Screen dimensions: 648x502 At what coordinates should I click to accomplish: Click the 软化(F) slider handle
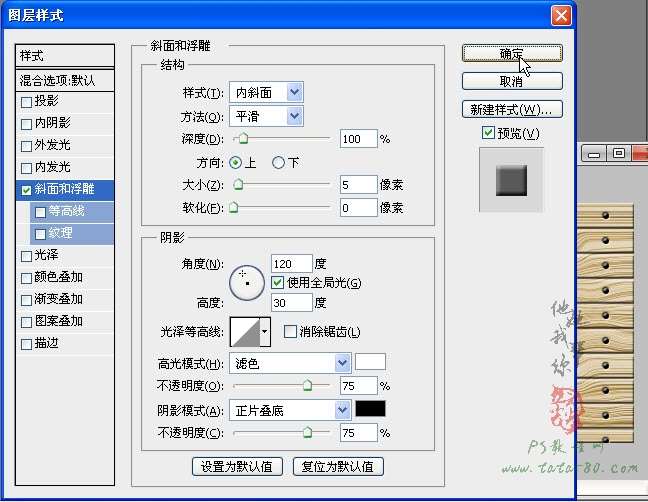pos(234,207)
